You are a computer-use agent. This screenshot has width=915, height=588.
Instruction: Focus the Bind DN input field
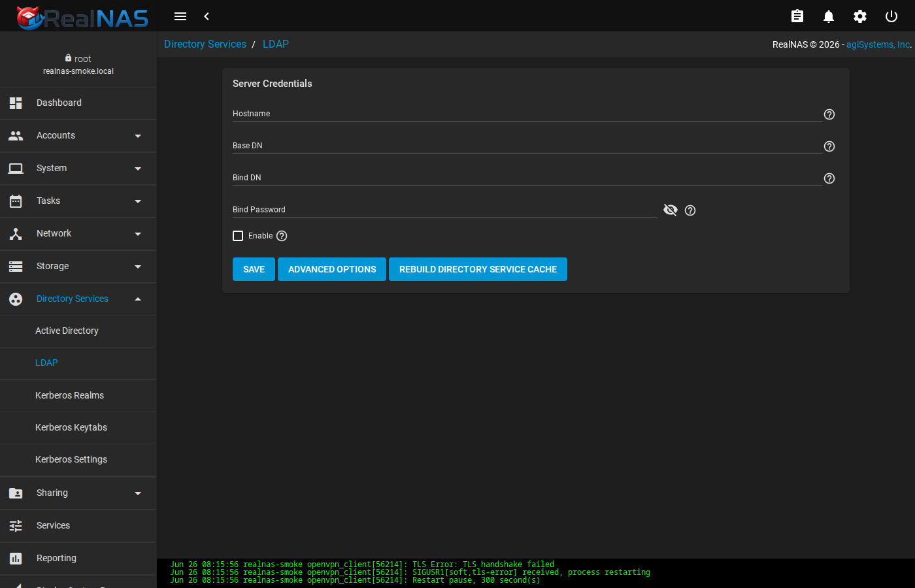527,178
